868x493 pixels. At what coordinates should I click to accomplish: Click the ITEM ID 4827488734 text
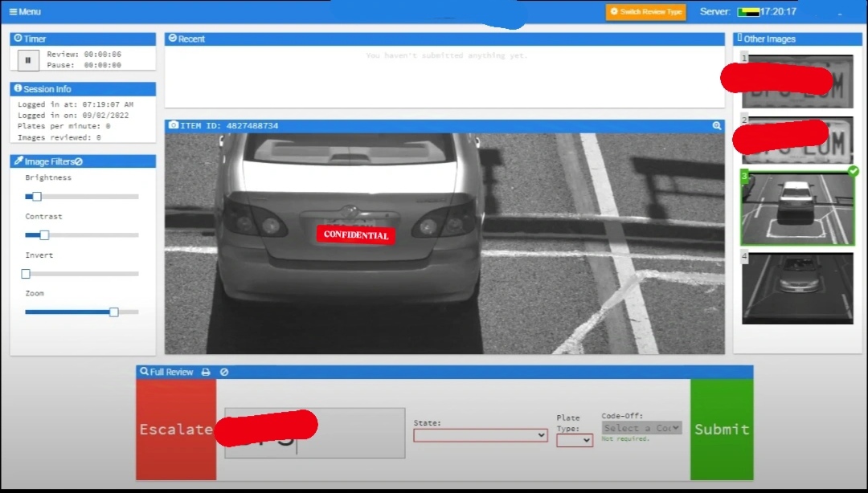pos(229,125)
